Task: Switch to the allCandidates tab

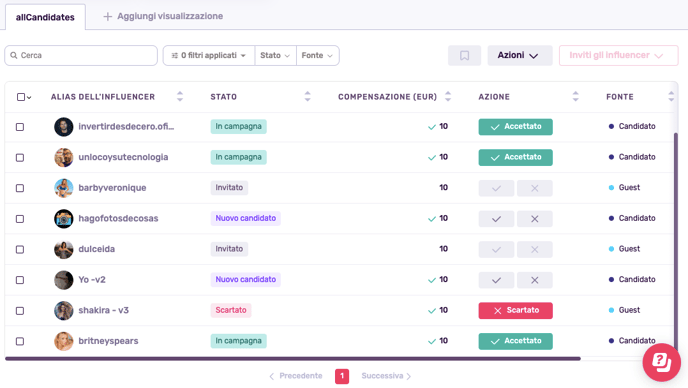Action: point(45,17)
